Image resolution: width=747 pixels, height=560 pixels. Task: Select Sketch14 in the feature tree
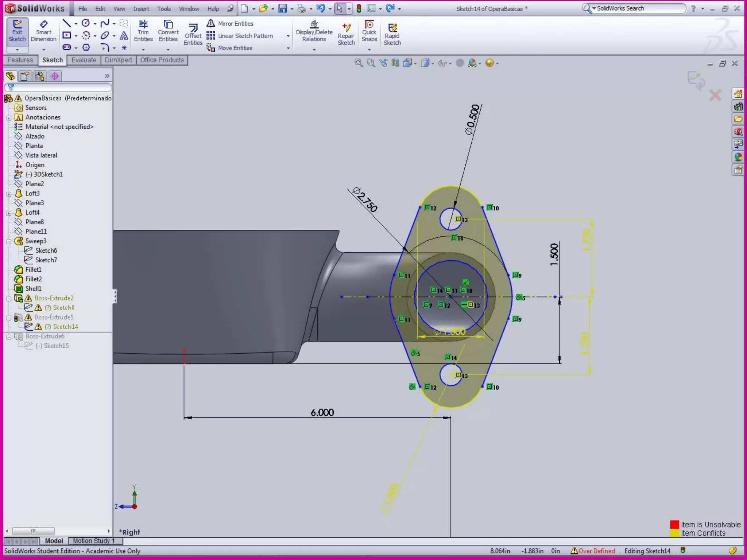click(65, 327)
